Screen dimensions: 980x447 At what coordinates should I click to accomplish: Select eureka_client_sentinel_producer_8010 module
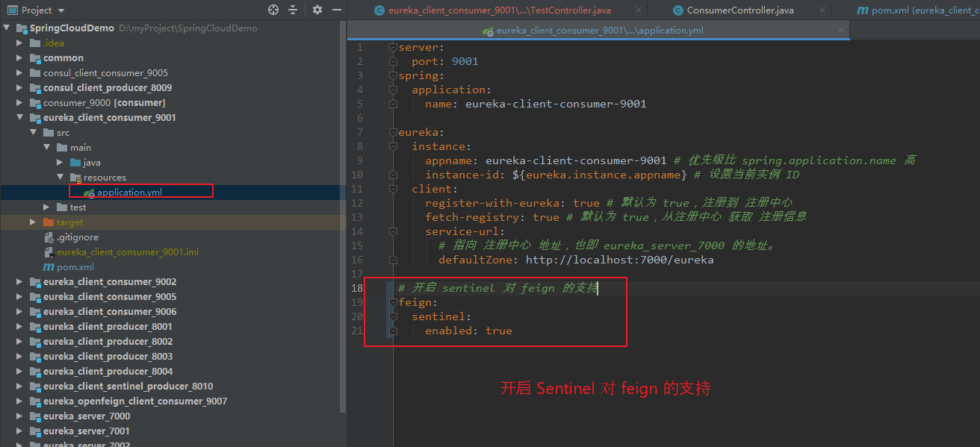[128, 387]
